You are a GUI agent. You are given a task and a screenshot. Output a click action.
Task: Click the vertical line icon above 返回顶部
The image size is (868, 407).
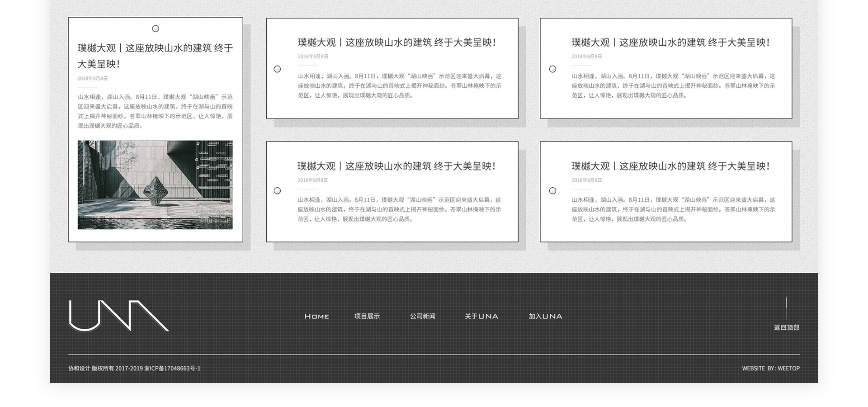click(x=786, y=308)
